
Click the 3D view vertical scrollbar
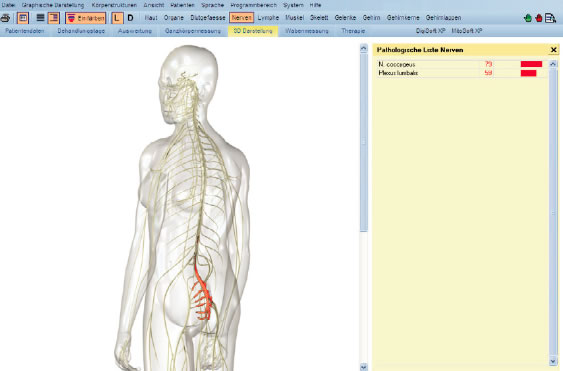coord(364,208)
